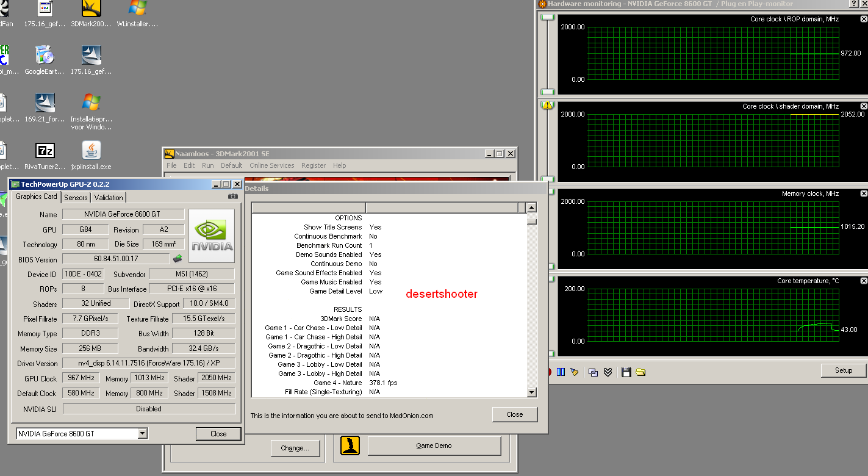Viewport: 868px width, 476px height.
Task: Click the Close button in GPU-Z
Action: click(x=218, y=434)
